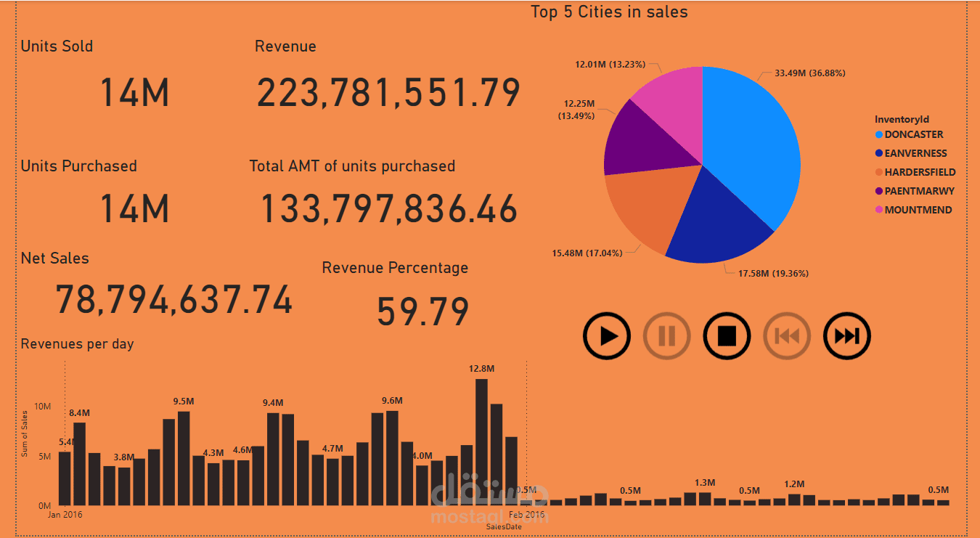Click the Revenue value 223,781,551.79

coord(388,93)
